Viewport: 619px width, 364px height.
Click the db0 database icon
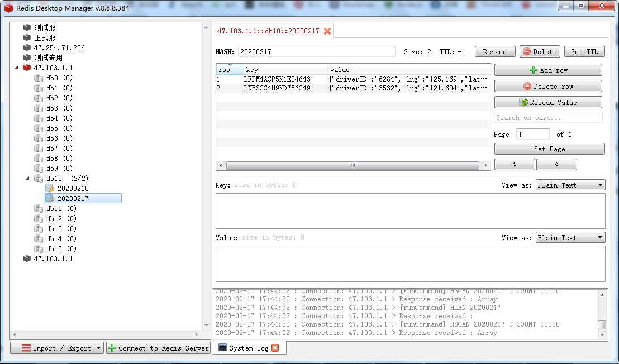click(x=39, y=78)
